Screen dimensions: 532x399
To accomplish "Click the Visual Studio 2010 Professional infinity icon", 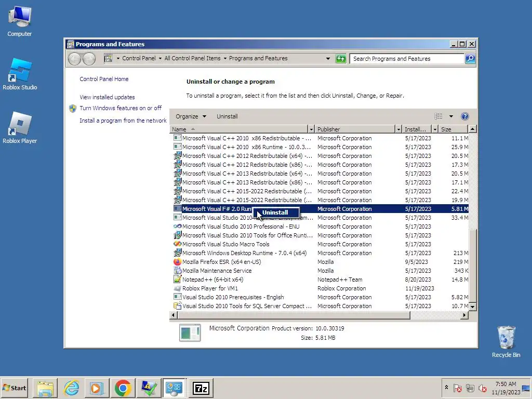I will pyautogui.click(x=178, y=227).
